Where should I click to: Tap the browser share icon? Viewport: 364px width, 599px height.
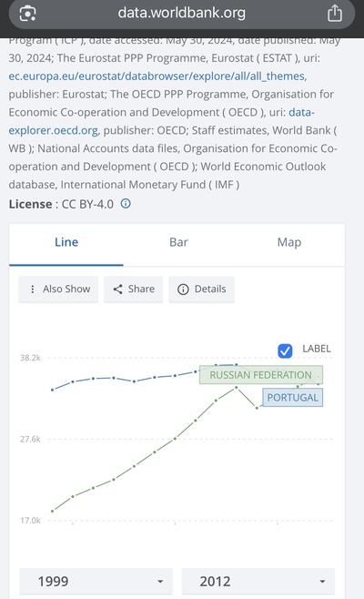[x=335, y=13]
